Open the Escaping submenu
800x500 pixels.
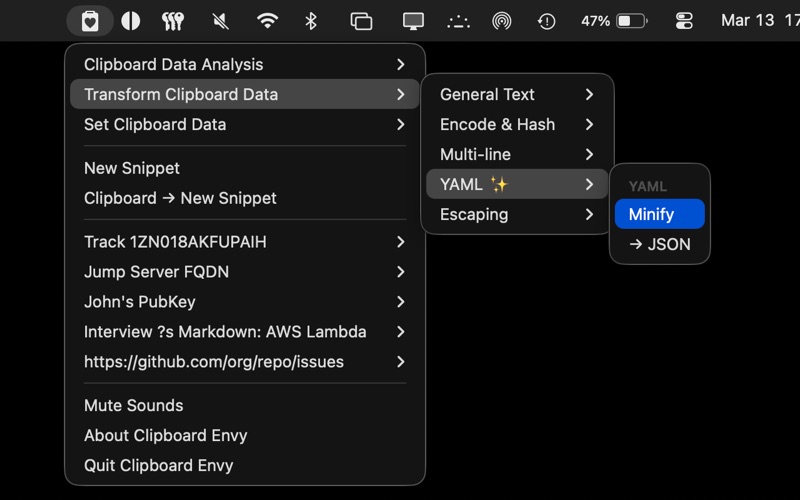point(517,214)
